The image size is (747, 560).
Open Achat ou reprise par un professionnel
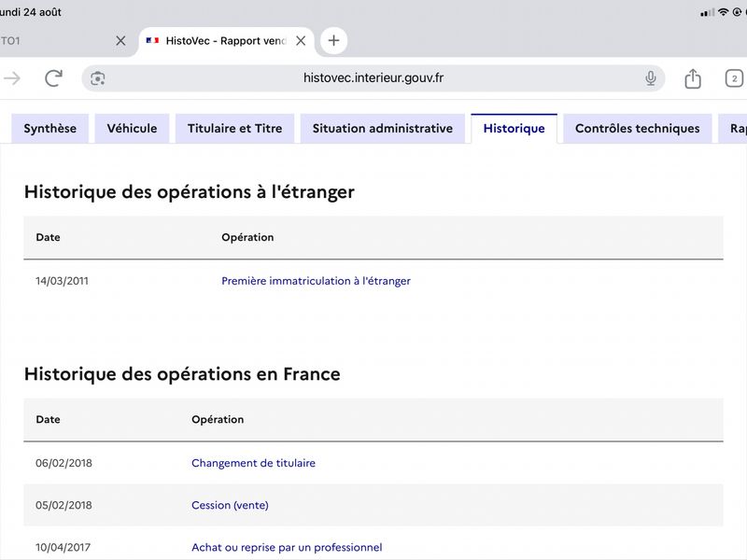tap(287, 547)
